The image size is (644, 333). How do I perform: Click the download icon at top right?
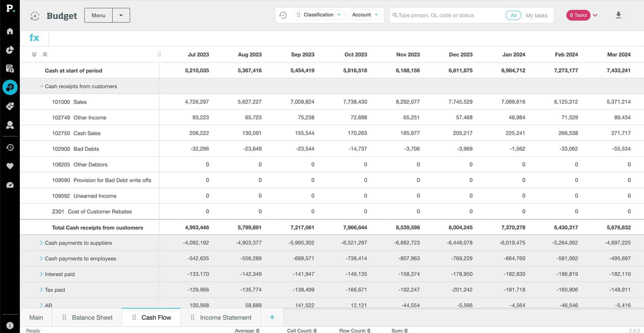(618, 15)
